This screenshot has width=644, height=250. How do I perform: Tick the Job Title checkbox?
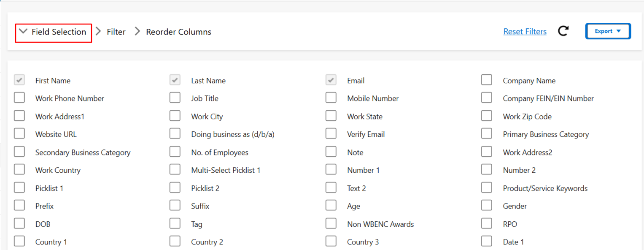[175, 98]
